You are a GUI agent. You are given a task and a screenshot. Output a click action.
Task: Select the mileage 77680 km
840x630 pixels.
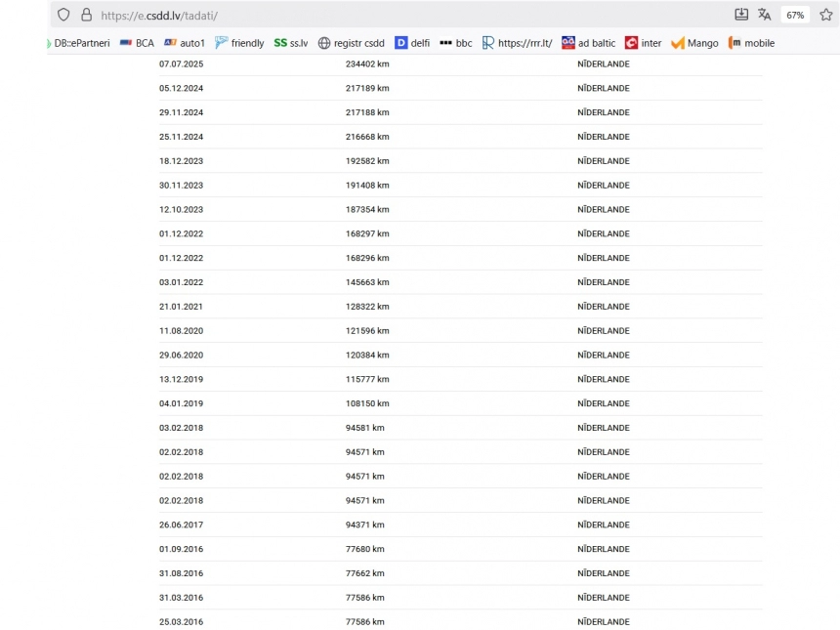pyautogui.click(x=365, y=549)
